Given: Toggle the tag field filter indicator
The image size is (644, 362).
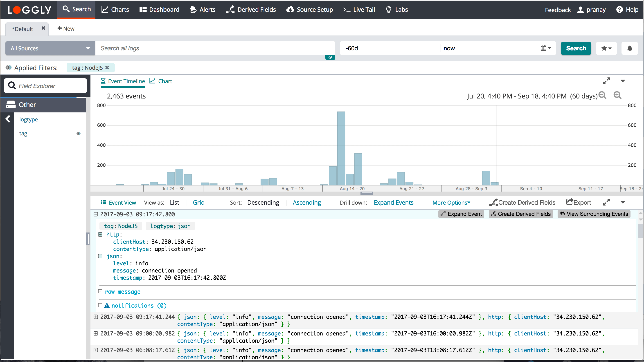Looking at the screenshot, I should [x=79, y=133].
